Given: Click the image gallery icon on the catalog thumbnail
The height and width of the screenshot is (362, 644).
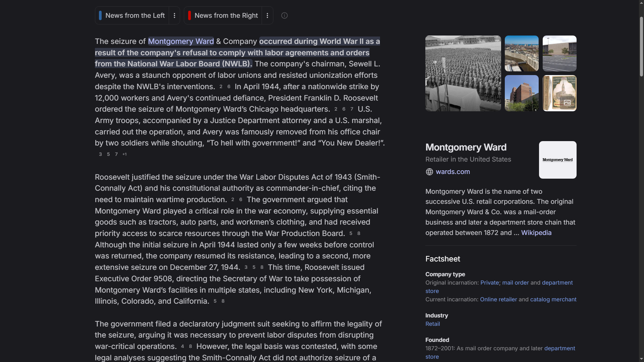Looking at the screenshot, I should [567, 103].
